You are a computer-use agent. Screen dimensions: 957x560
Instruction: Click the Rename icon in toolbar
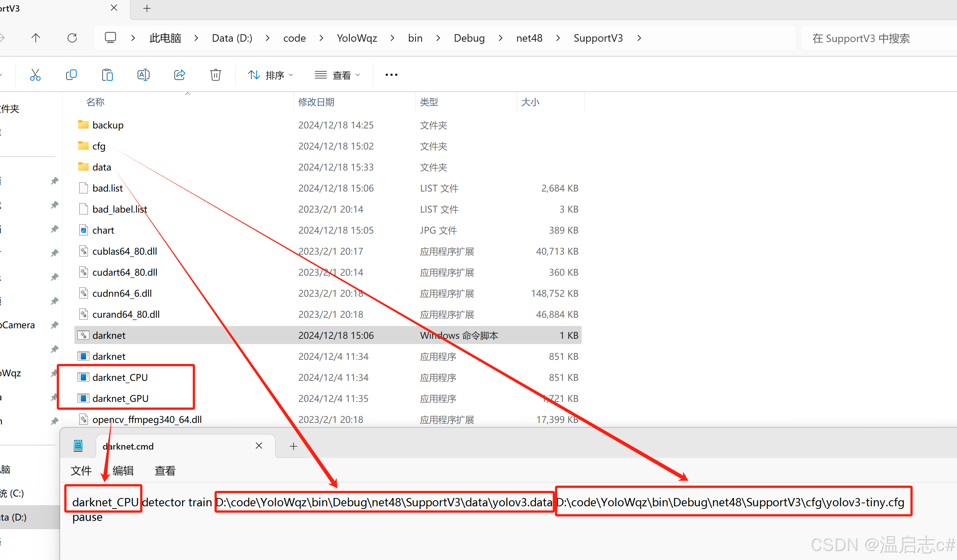click(x=143, y=75)
